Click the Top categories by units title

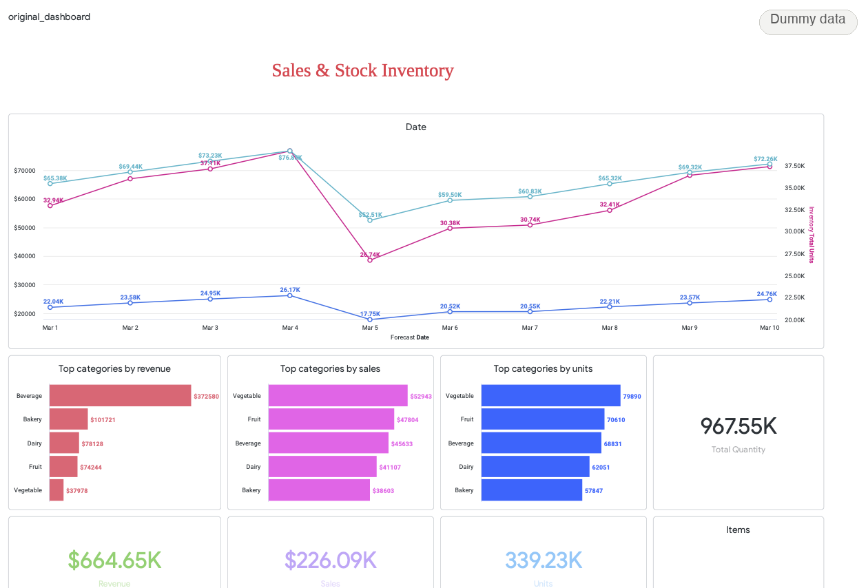click(543, 368)
